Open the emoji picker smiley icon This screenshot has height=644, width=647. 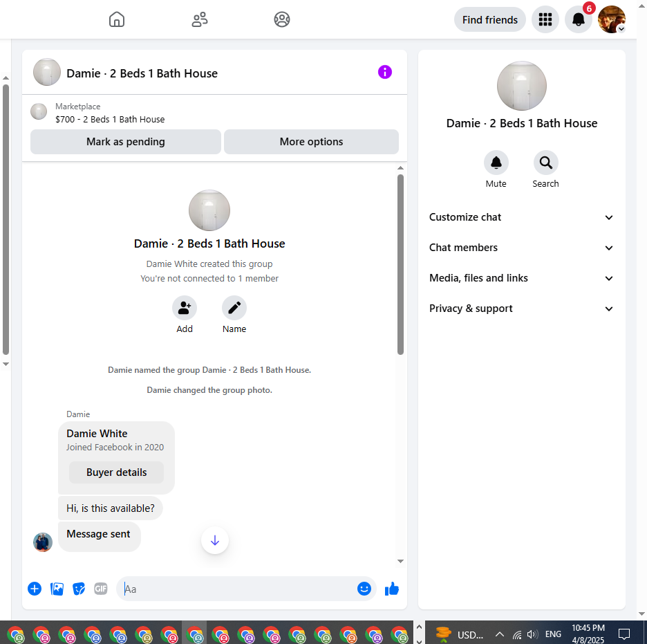click(364, 589)
